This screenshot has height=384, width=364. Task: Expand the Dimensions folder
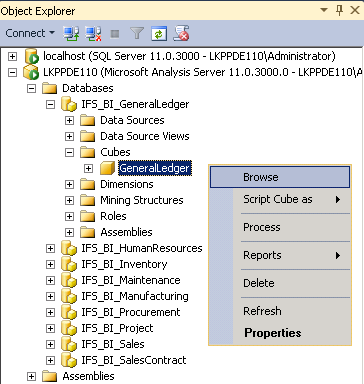[x=69, y=184]
